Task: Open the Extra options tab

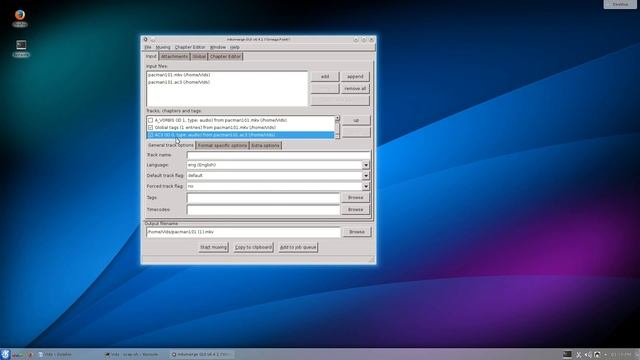Action: 265,145
